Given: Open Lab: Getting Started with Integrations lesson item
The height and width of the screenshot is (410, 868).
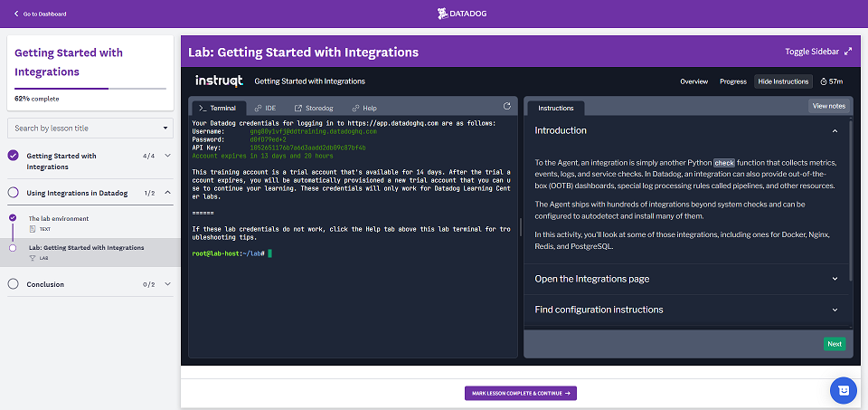Looking at the screenshot, I should [87, 248].
